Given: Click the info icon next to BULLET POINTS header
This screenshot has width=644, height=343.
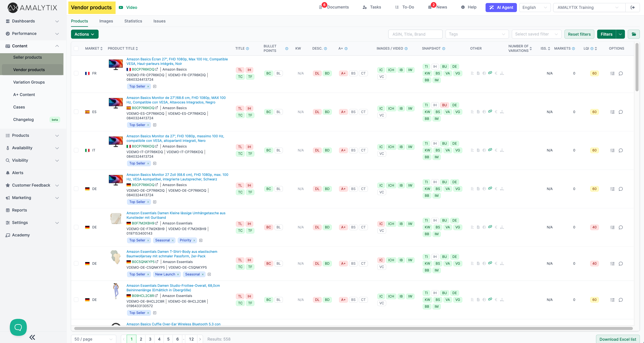Looking at the screenshot, I should (x=287, y=48).
